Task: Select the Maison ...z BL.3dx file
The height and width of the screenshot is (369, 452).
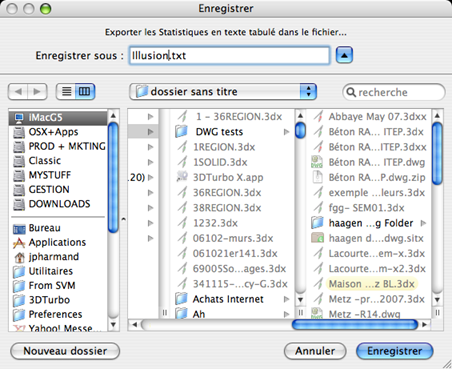Action: [366, 284]
